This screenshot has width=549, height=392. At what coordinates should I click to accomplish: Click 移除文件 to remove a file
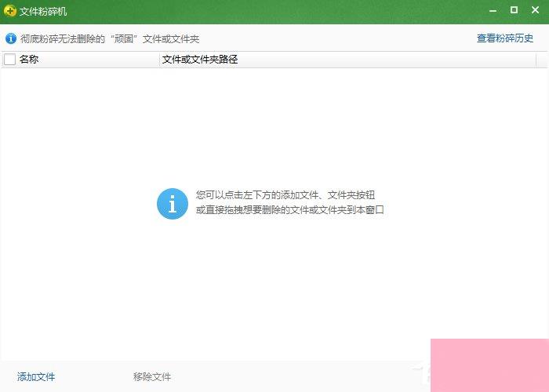pos(152,376)
